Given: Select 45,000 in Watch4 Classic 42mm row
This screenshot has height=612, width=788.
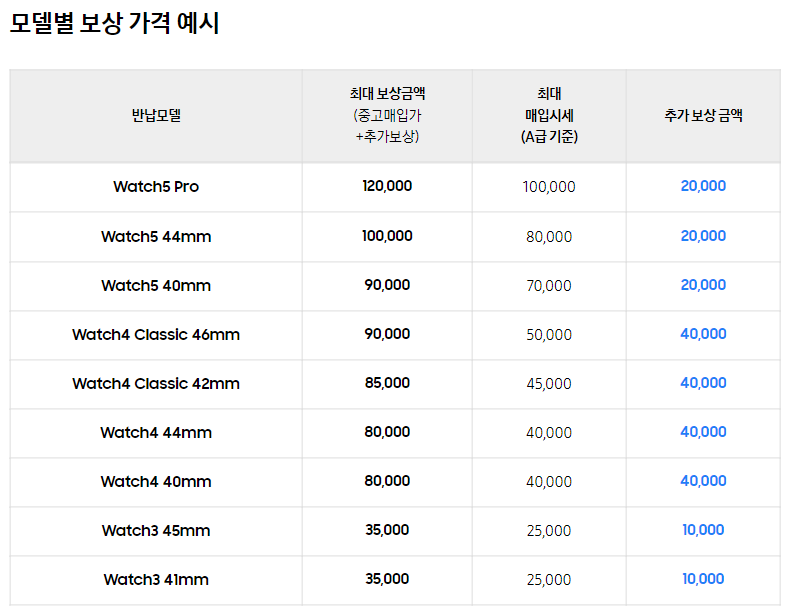Looking at the screenshot, I should 549,384.
